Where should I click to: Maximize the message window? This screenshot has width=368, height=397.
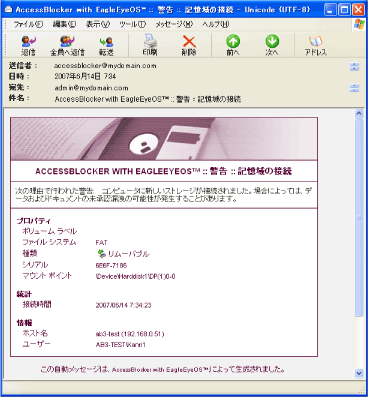344,10
